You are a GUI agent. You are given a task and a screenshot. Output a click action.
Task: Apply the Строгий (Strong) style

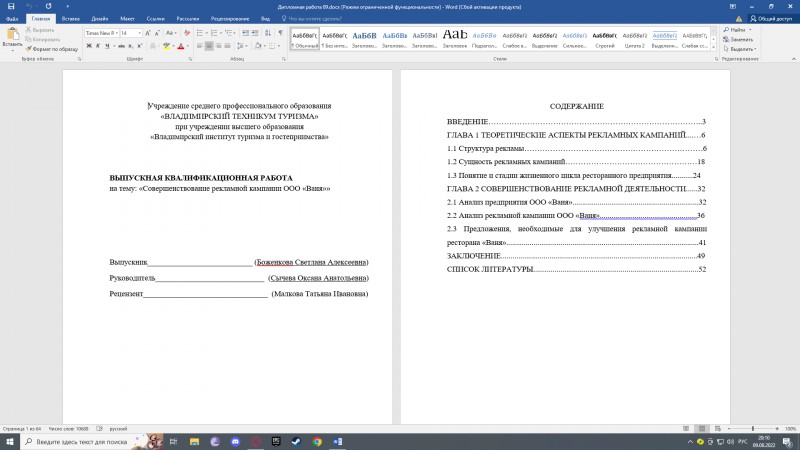(x=605, y=39)
